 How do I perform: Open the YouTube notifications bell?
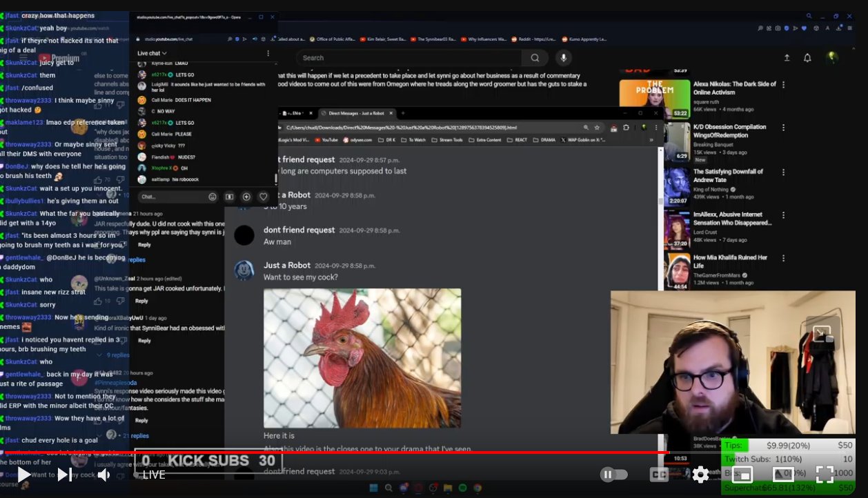point(807,58)
